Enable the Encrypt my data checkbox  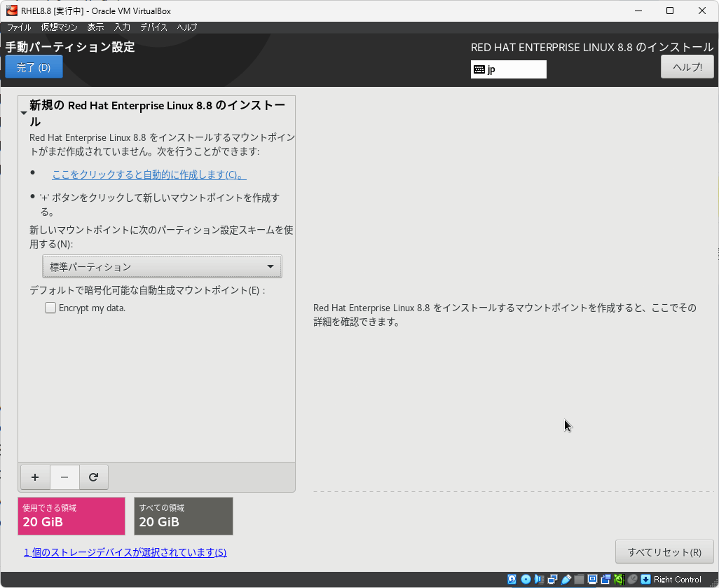click(x=50, y=308)
